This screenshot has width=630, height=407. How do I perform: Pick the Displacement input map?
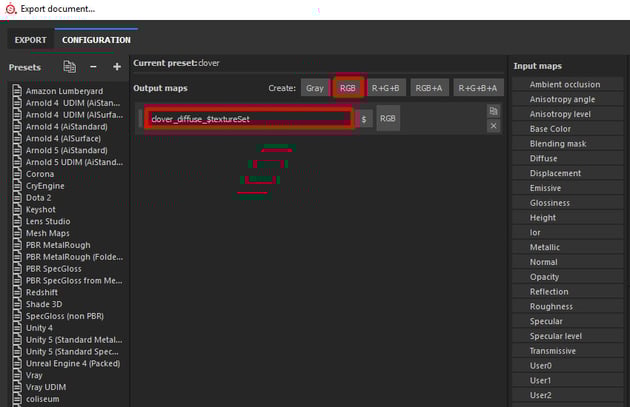[x=567, y=174]
